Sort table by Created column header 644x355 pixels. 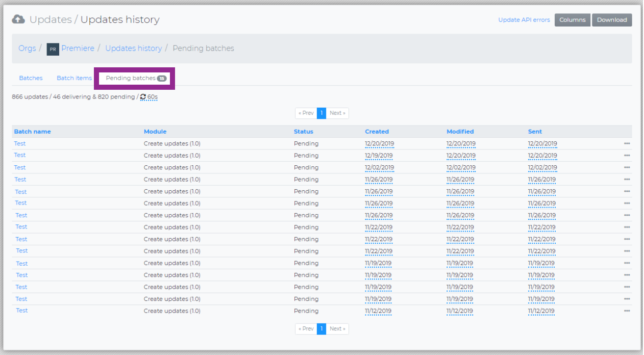click(x=377, y=132)
